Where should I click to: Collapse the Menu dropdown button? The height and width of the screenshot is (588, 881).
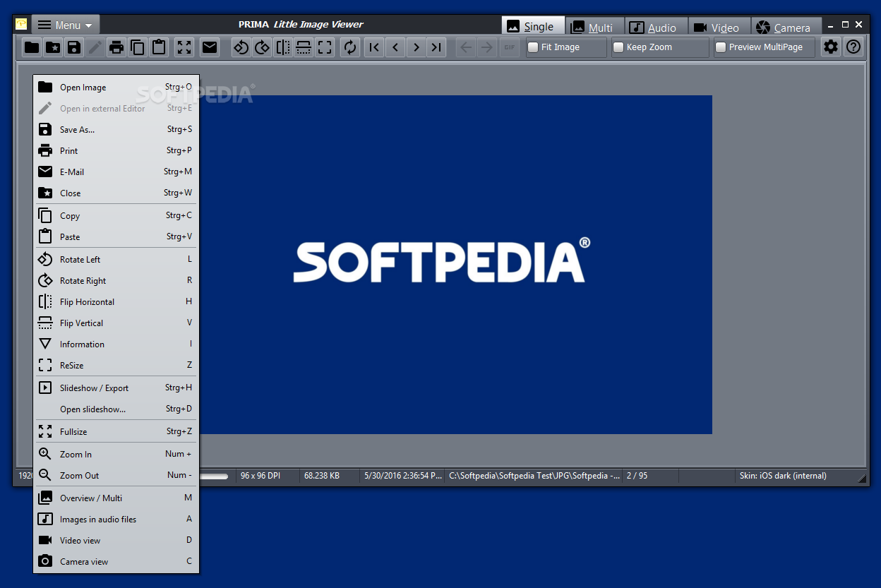[x=66, y=25]
